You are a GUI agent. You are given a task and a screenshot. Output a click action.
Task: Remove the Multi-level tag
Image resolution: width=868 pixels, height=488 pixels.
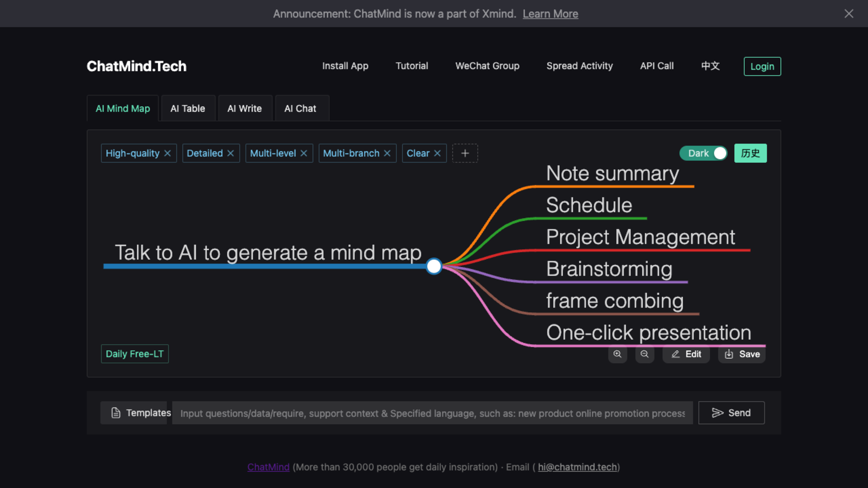pyautogui.click(x=304, y=153)
